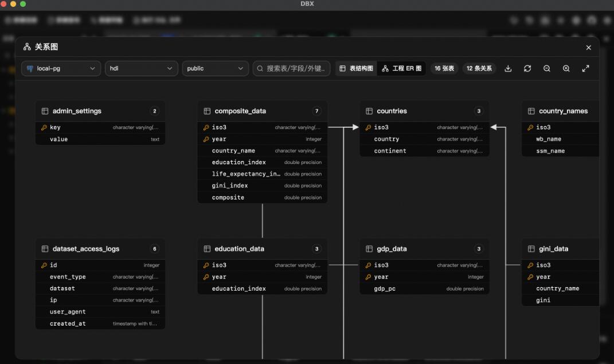Click the column count badge 7 on composite_data
Viewport: 614px width, 364px height.
coord(317,111)
